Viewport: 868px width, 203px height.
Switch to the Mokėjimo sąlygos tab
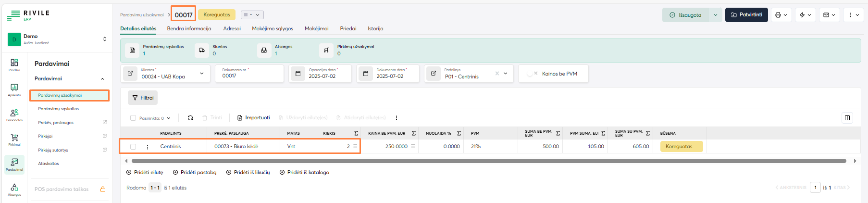click(x=272, y=29)
